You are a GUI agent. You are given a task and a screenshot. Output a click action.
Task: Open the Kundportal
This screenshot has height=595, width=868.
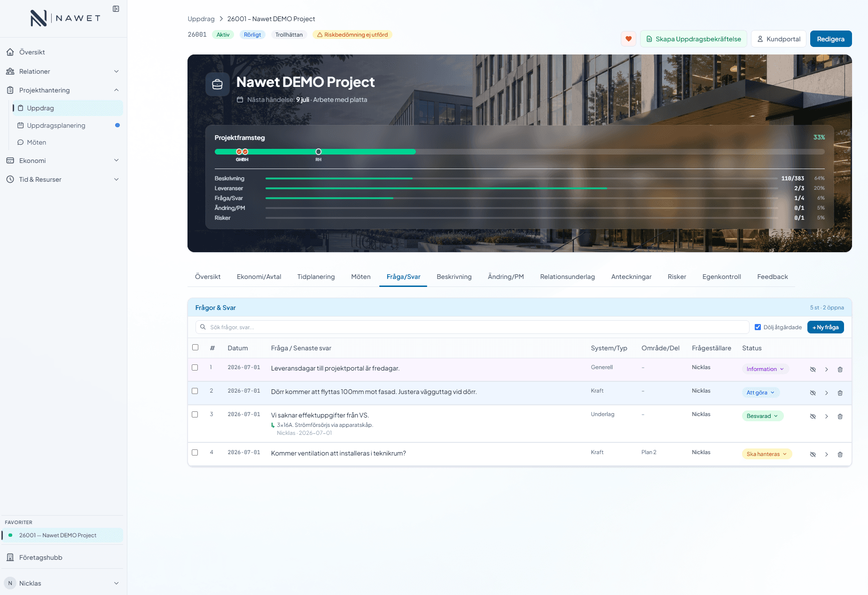[779, 39]
